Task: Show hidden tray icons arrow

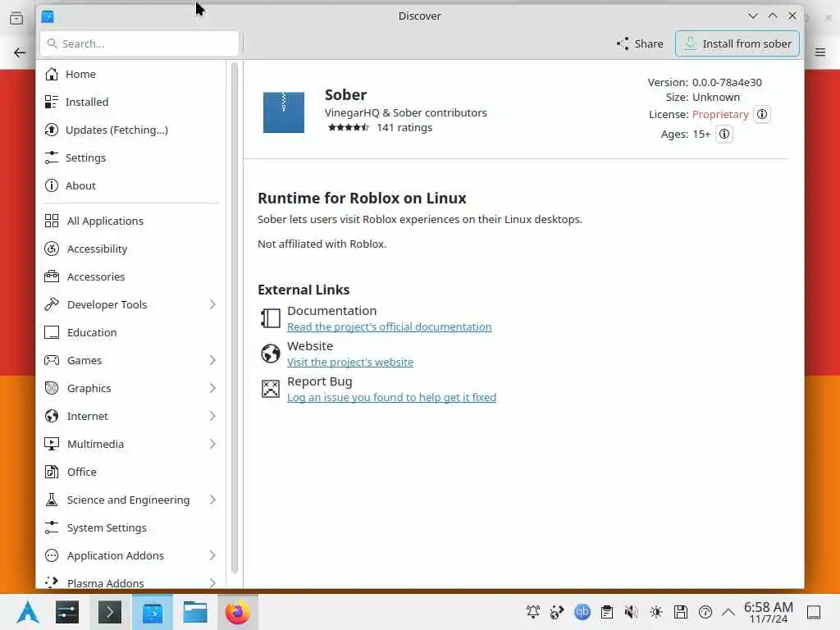Action: [728, 612]
